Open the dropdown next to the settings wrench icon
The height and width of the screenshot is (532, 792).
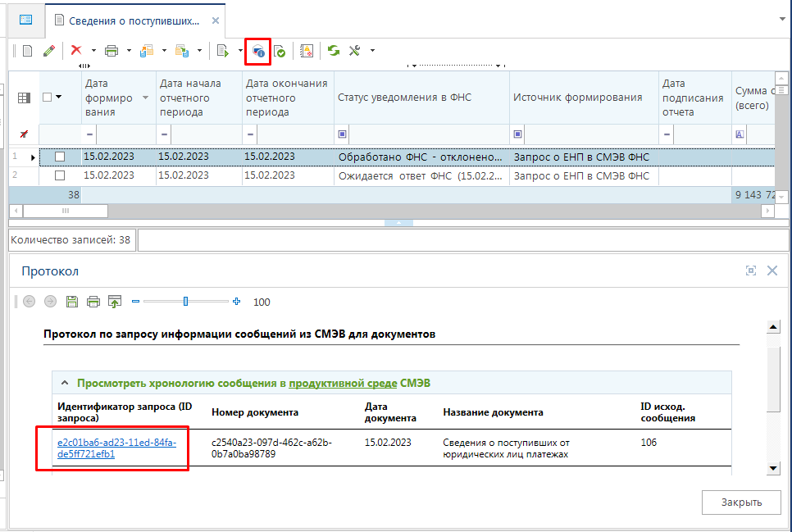coord(372,51)
